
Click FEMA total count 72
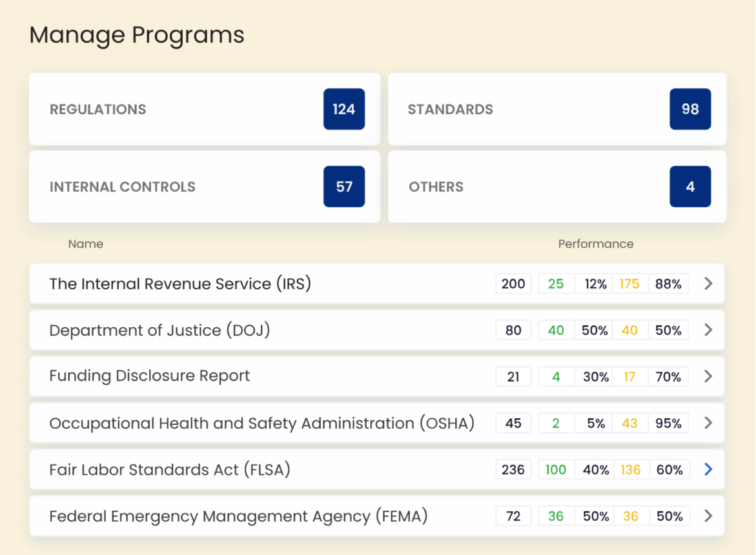point(513,516)
